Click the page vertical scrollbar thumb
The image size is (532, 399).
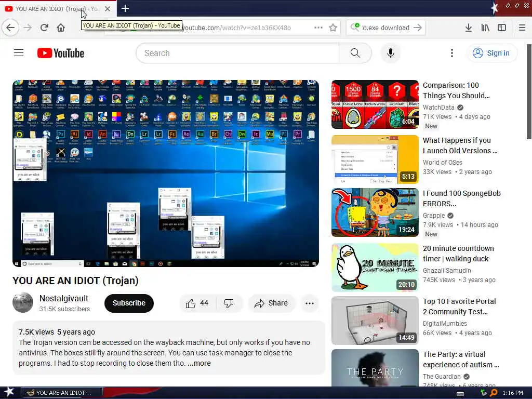(529, 91)
